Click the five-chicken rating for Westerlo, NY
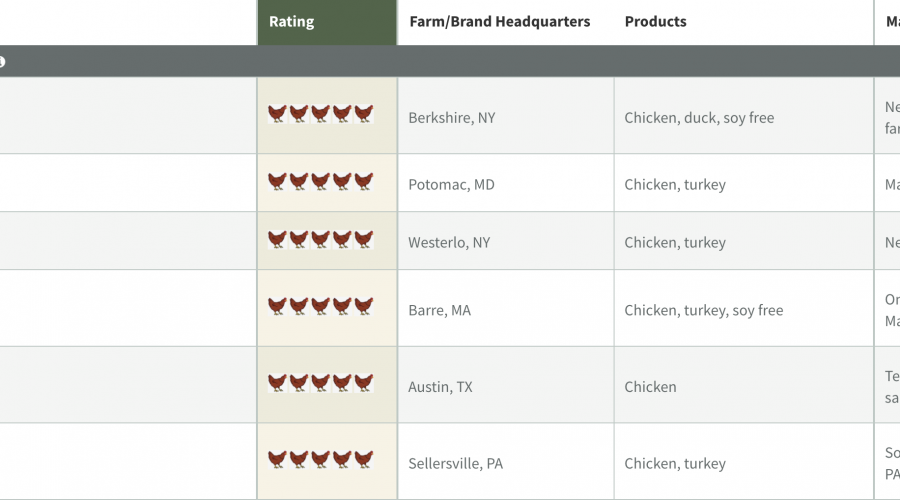 (320, 239)
